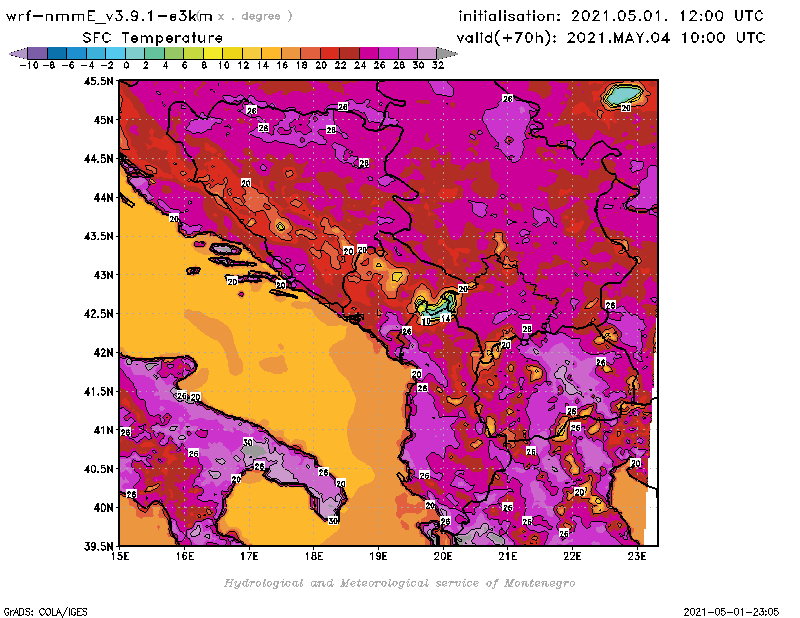This screenshot has width=800, height=618.
Task: Select the dark red swatch between 22 and 24
Action: click(x=349, y=53)
